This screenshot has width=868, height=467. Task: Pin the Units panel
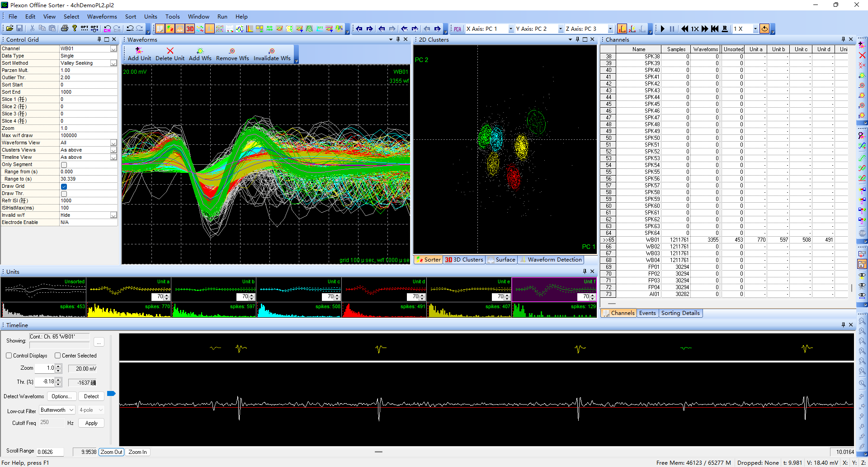[x=585, y=272]
